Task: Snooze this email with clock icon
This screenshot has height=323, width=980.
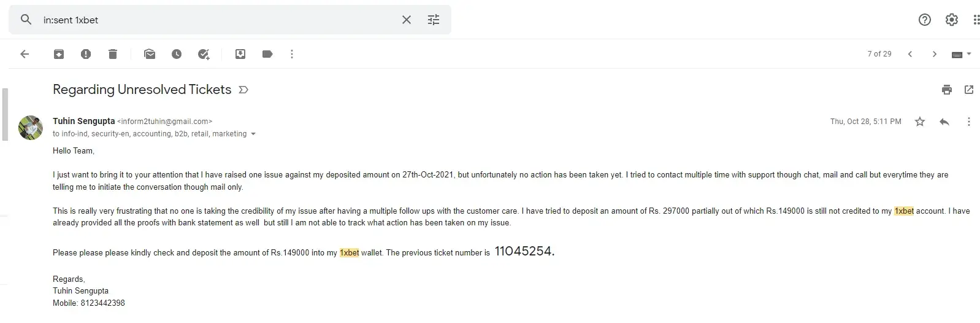Action: 177,54
